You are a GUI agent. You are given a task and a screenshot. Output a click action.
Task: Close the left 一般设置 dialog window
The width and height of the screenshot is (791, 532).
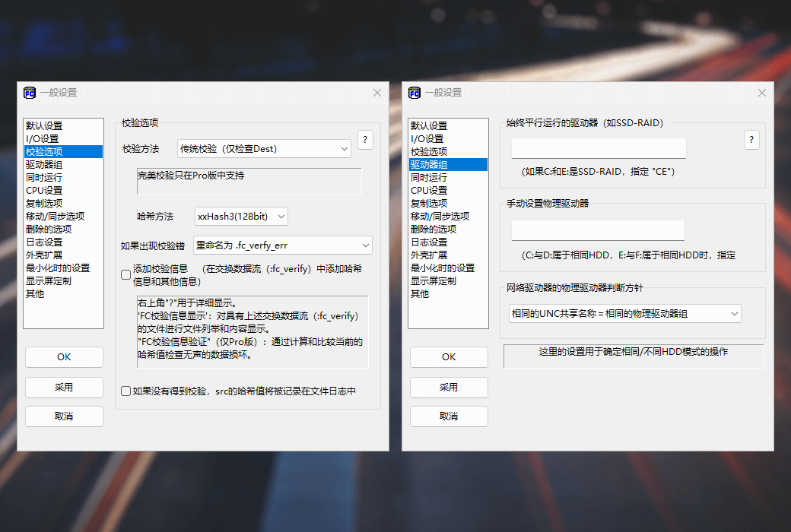click(x=377, y=93)
